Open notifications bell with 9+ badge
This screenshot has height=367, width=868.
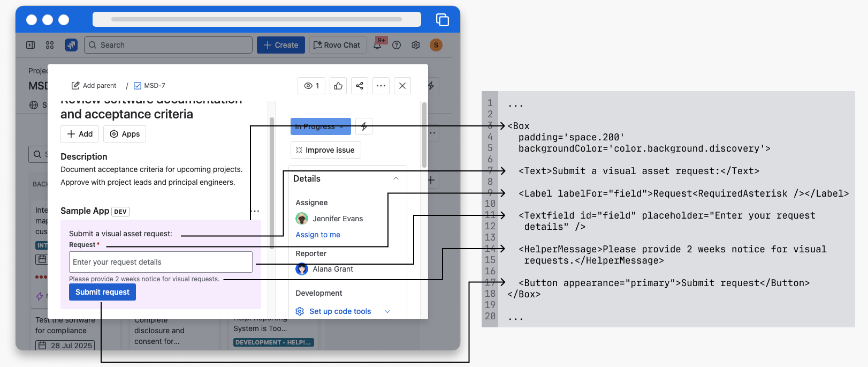(378, 44)
